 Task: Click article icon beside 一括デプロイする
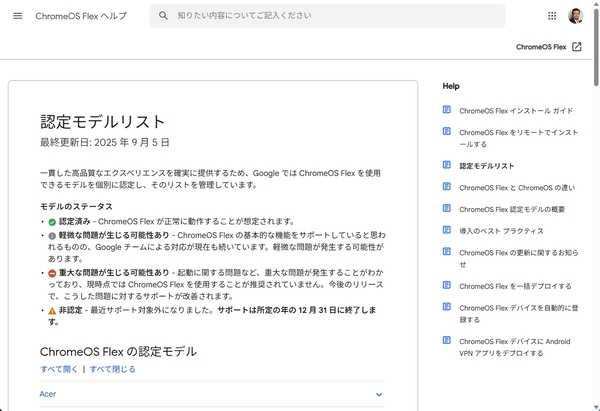447,285
